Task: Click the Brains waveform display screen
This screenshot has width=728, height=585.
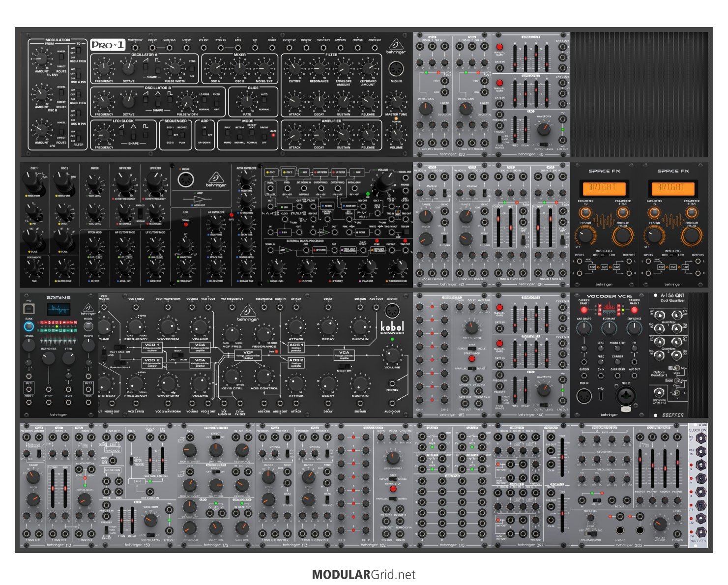Action: 58,309
